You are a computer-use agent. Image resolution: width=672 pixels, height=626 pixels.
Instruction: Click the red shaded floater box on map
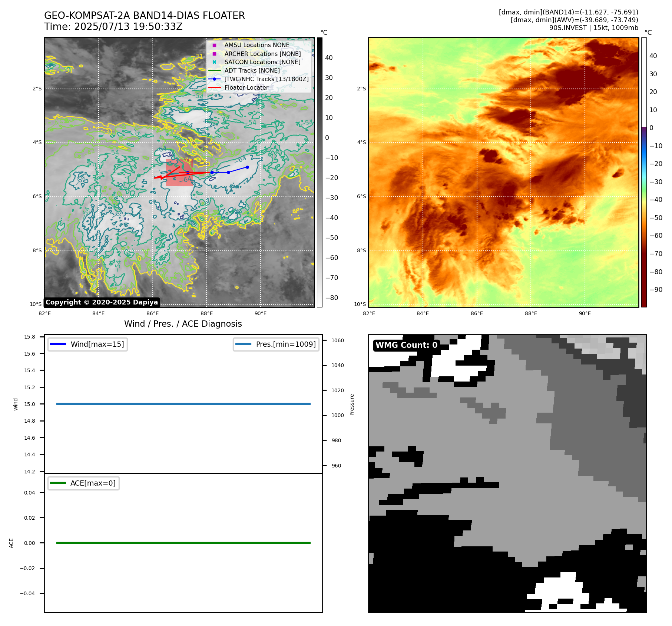[179, 172]
